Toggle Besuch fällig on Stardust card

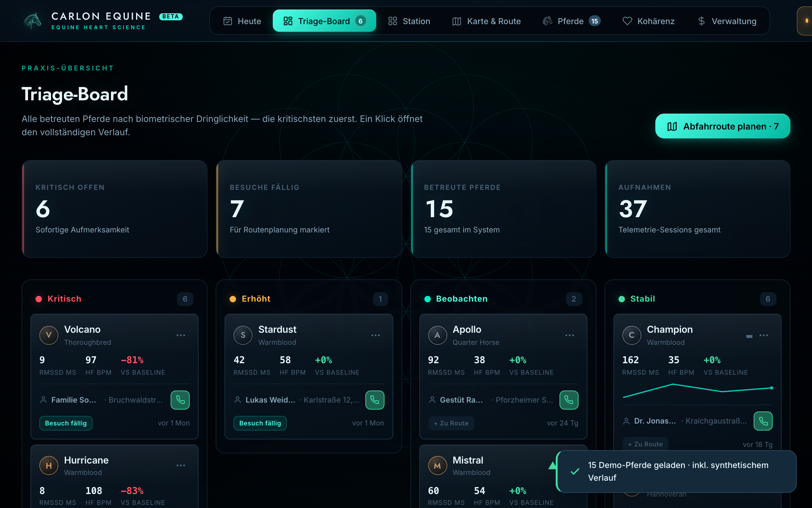point(260,423)
